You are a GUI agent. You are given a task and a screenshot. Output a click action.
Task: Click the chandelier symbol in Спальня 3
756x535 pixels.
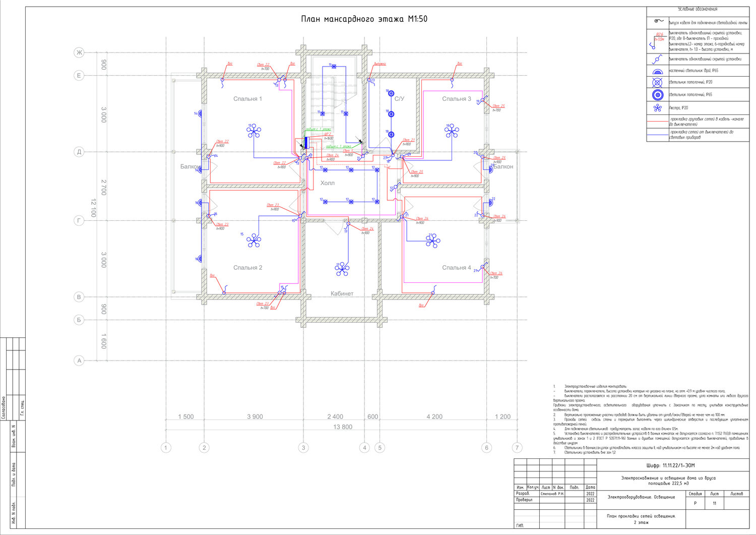pyautogui.click(x=452, y=131)
